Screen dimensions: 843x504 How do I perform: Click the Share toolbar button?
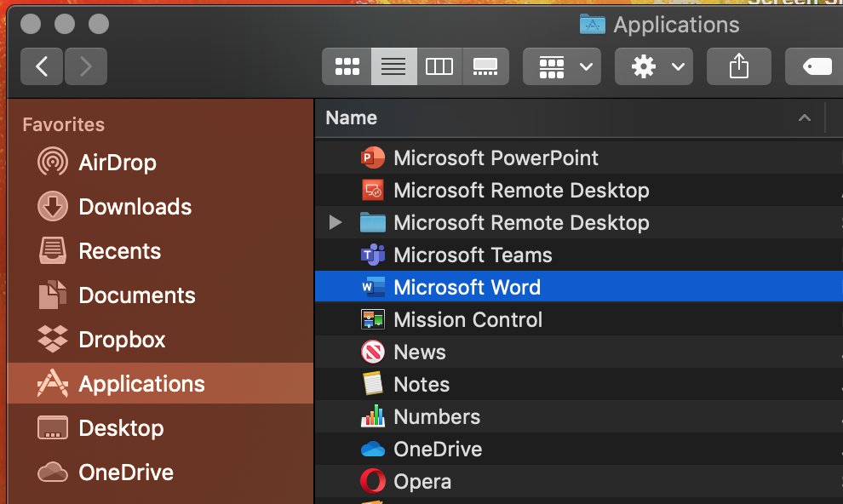[739, 66]
